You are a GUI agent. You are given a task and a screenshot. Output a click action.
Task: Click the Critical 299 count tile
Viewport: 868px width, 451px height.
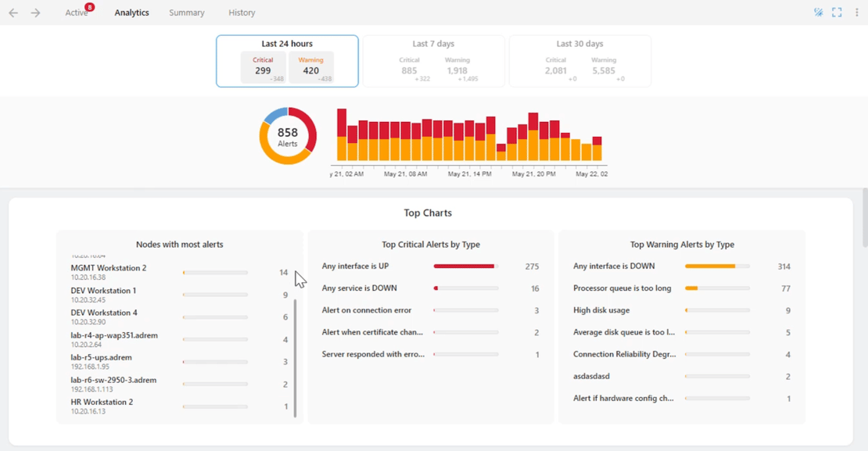[x=264, y=67]
